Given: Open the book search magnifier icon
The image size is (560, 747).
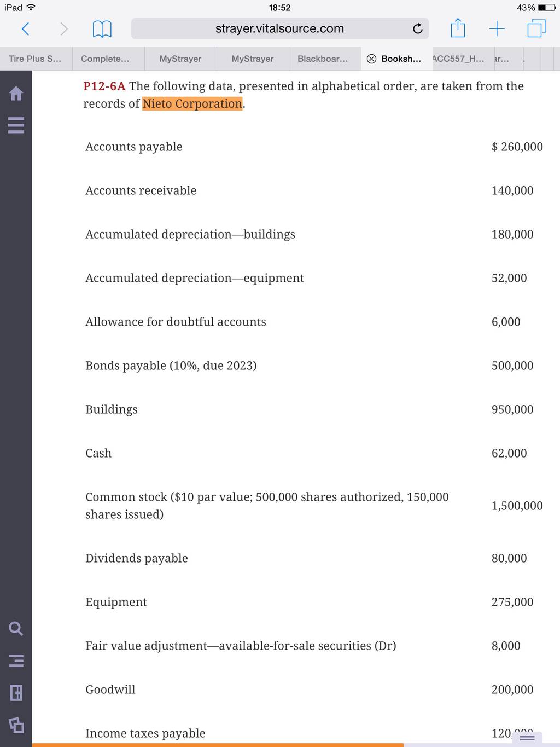Looking at the screenshot, I should click(x=16, y=628).
